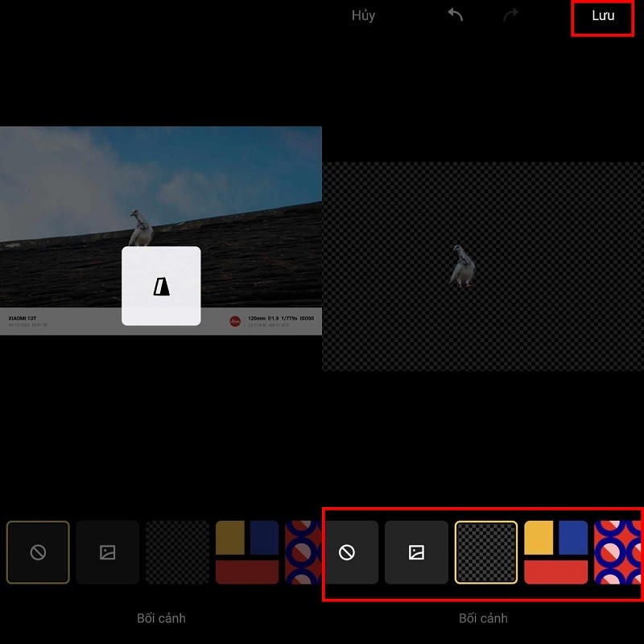Open the image picker icon in the right screenshot
The height and width of the screenshot is (644, 644).
pyautogui.click(x=416, y=552)
